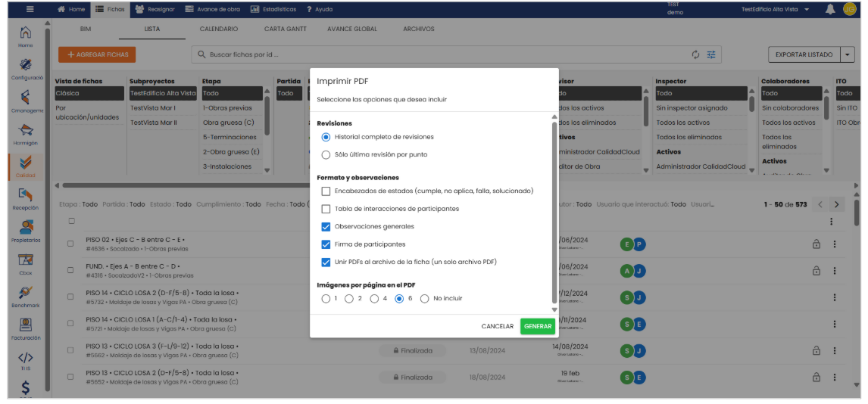Expand the Exportar Listado dropdown arrow
Image resolution: width=868 pixels, height=404 pixels.
847,54
